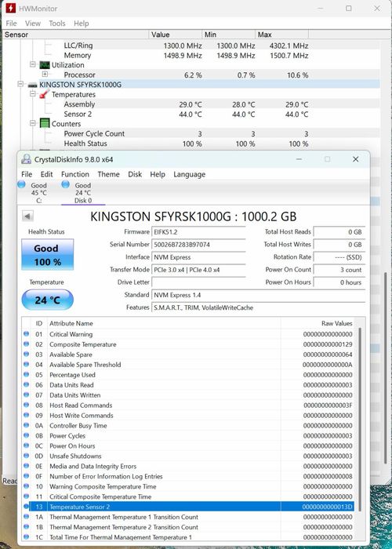Select the Number of Error Information Log Entries row
Image resolution: width=392 pixels, height=549 pixels.
188,476
